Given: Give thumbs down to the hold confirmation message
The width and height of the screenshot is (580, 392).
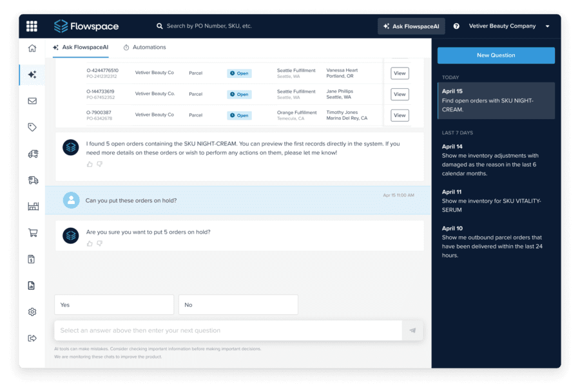Looking at the screenshot, I should tap(99, 244).
